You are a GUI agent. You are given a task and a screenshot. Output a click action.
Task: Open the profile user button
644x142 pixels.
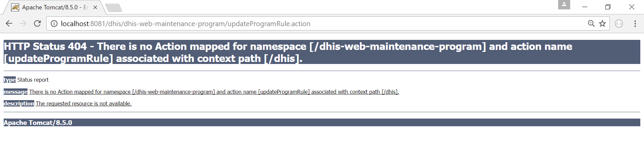[564, 5]
